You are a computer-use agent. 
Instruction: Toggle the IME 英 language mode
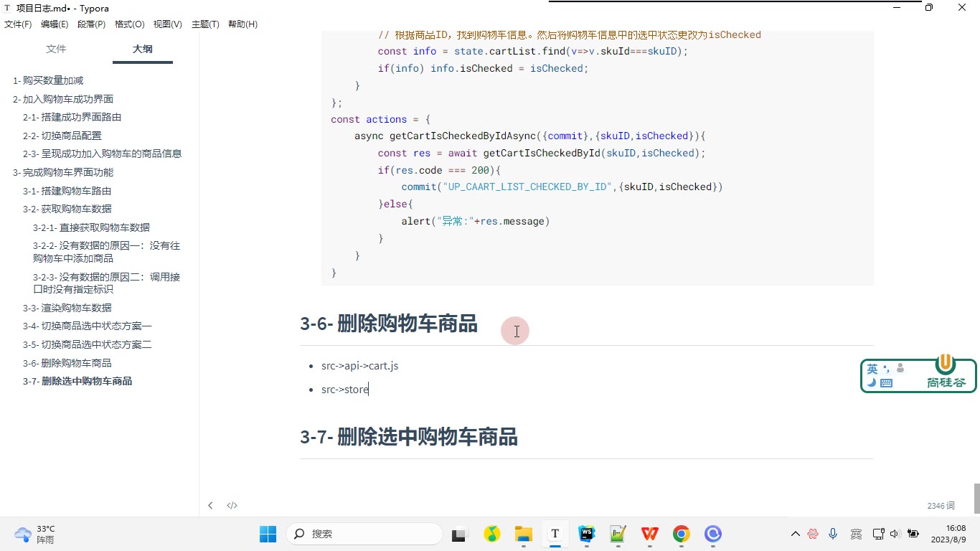pos(872,369)
